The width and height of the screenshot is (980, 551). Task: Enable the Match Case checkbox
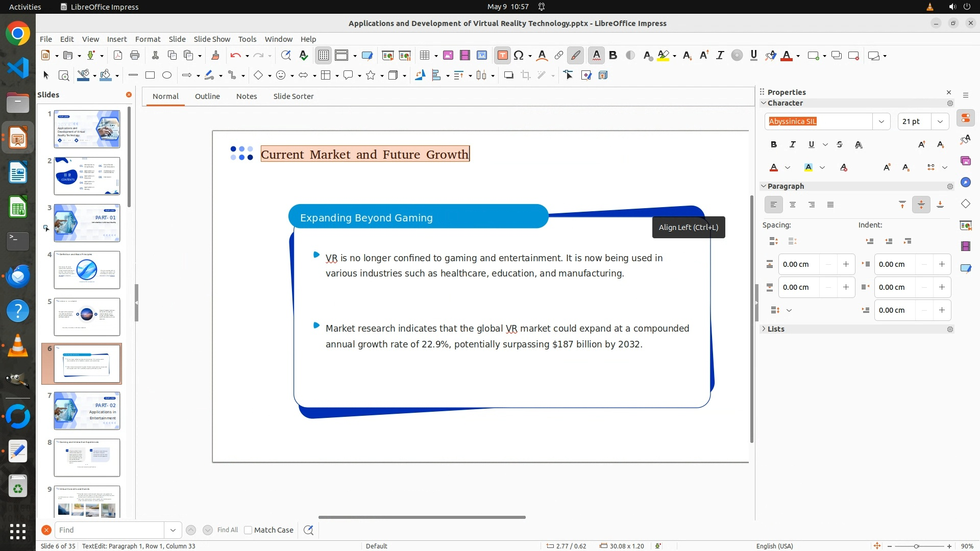pos(248,530)
